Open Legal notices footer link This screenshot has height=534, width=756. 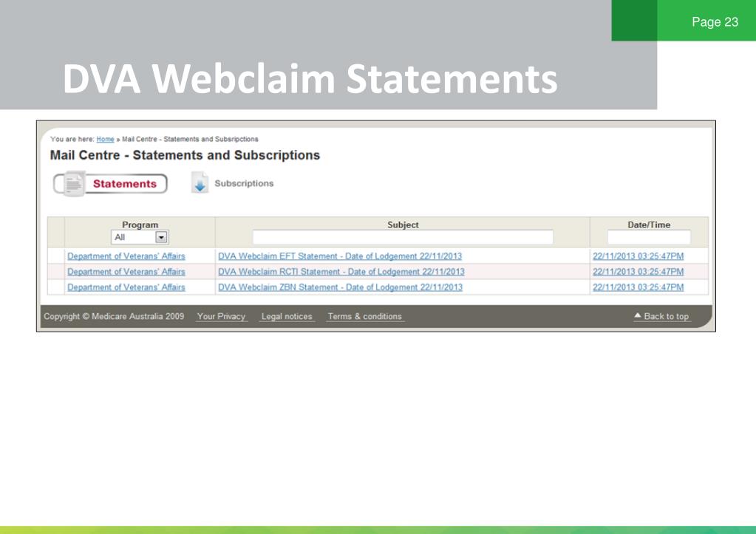coord(287,317)
